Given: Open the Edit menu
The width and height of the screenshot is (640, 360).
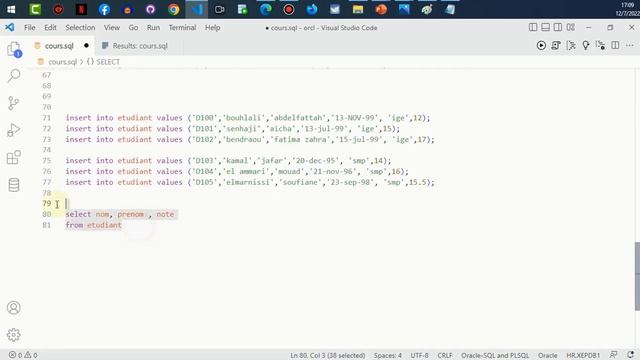Looking at the screenshot, I should coord(50,27).
